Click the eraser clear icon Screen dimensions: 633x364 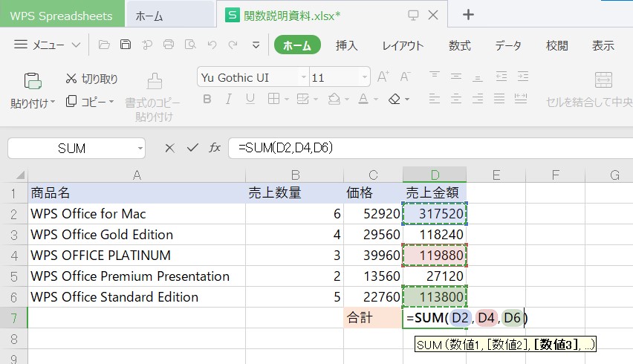(394, 99)
